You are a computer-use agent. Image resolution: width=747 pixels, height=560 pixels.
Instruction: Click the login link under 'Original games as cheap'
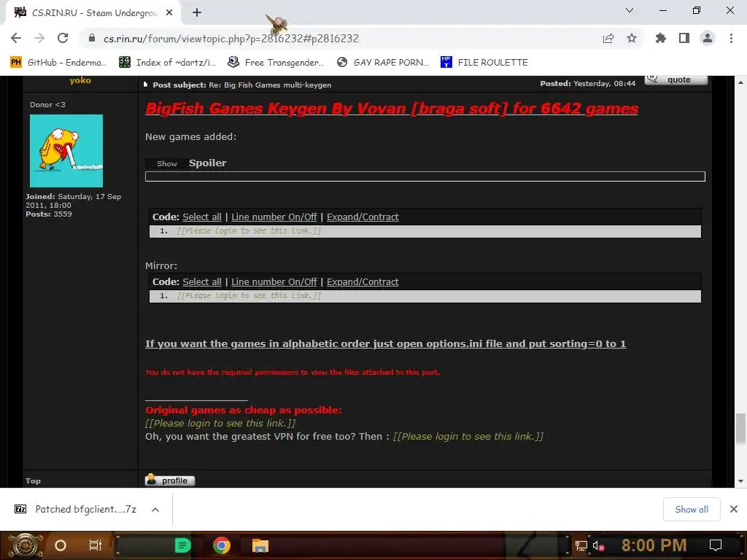click(220, 423)
